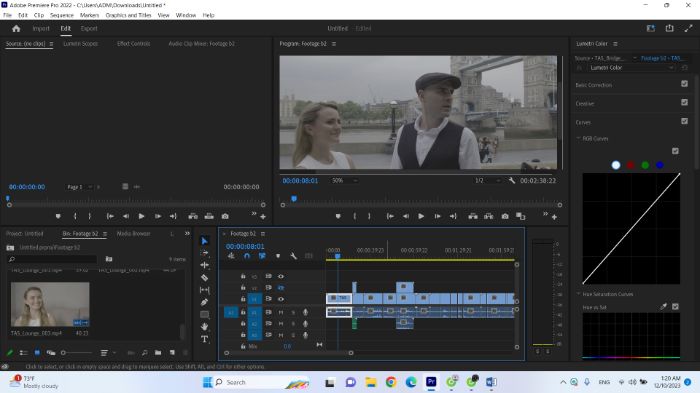
Task: Select the Ripple Edit tool
Action: coord(204,265)
